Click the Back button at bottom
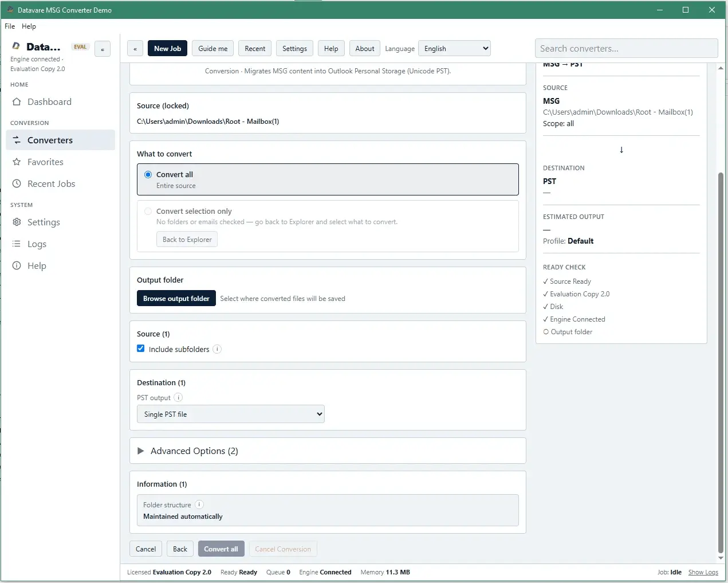Viewport: 728px width, 583px height. pyautogui.click(x=180, y=549)
